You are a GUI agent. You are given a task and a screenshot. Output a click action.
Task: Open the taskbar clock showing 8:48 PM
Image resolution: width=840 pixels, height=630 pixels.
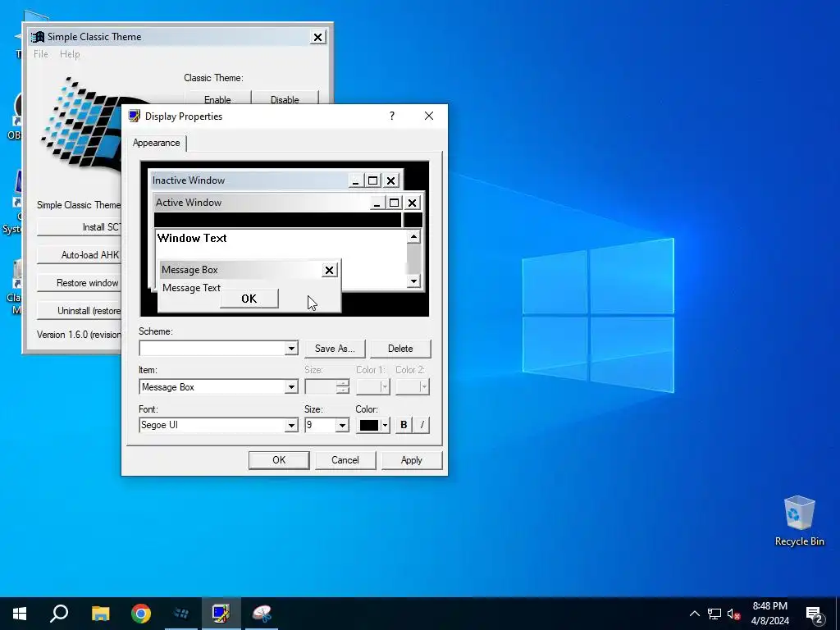769,614
